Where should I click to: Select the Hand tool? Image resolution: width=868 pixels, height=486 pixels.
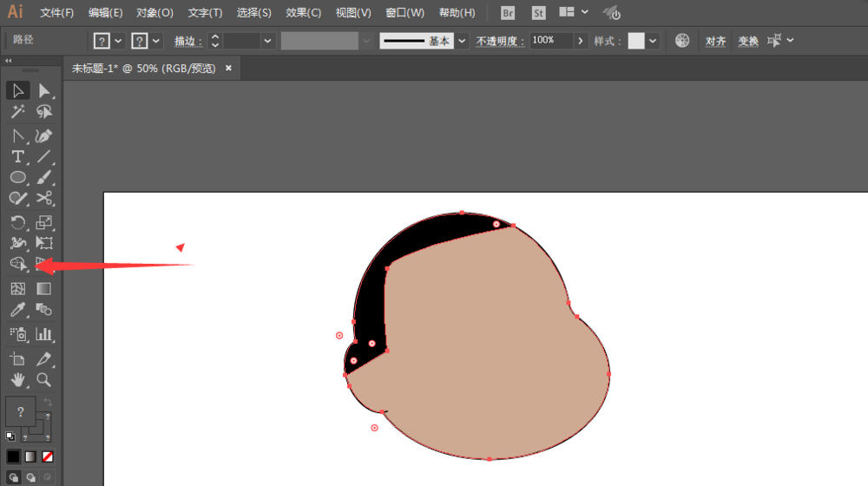click(x=17, y=380)
